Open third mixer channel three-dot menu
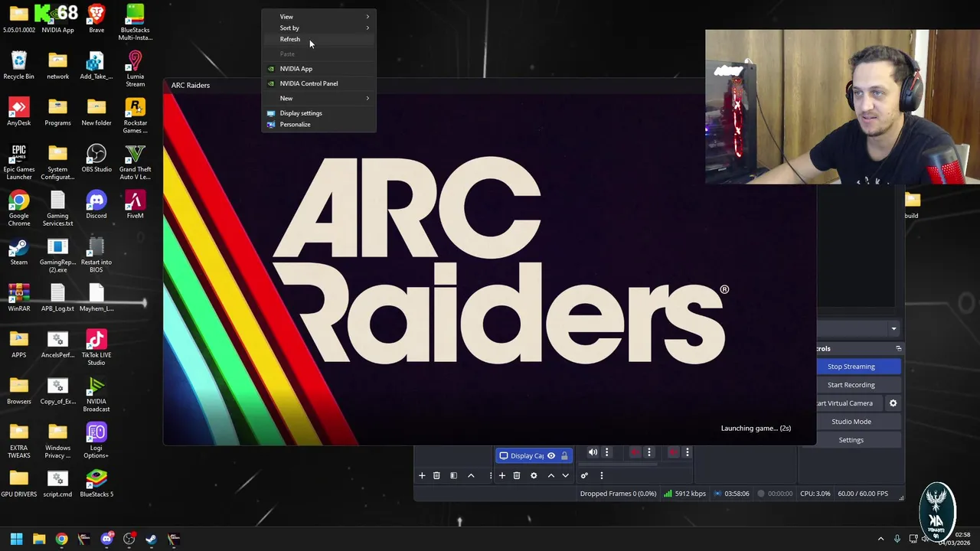The height and width of the screenshot is (551, 980). pyautogui.click(x=687, y=452)
